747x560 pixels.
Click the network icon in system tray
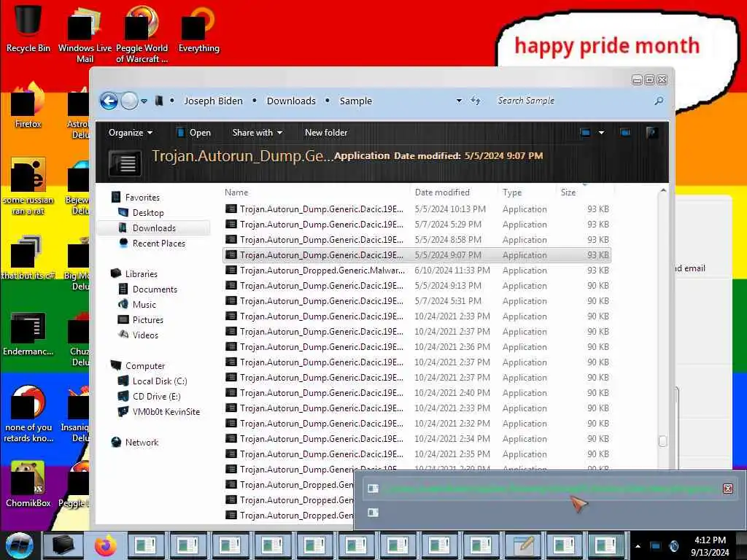656,546
